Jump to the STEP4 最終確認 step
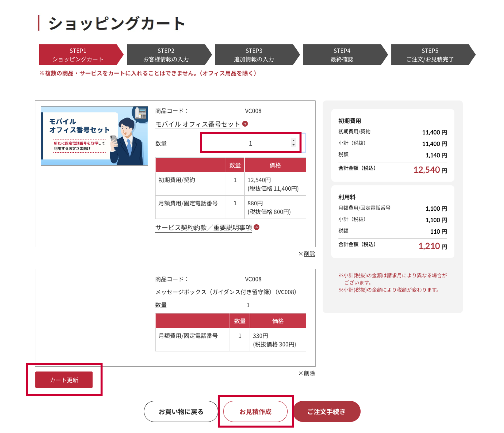Screen dimensions: 504x433 click(x=342, y=55)
